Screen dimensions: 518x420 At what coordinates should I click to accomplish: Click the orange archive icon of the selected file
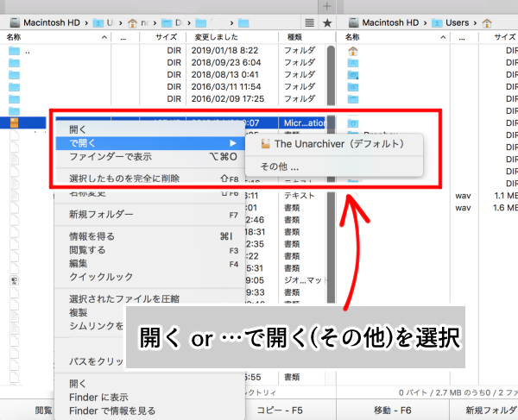click(14, 123)
